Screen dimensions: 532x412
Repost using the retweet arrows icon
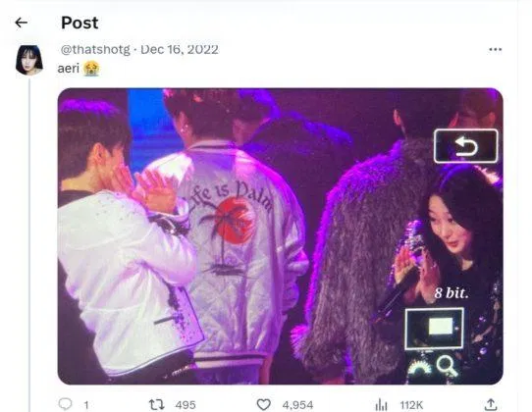click(157, 404)
